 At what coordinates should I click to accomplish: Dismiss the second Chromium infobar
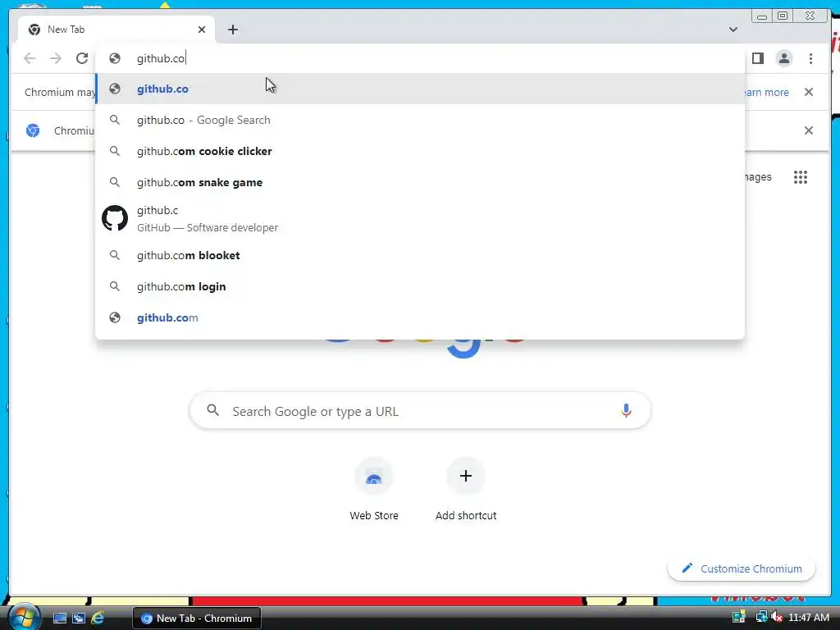[808, 130]
